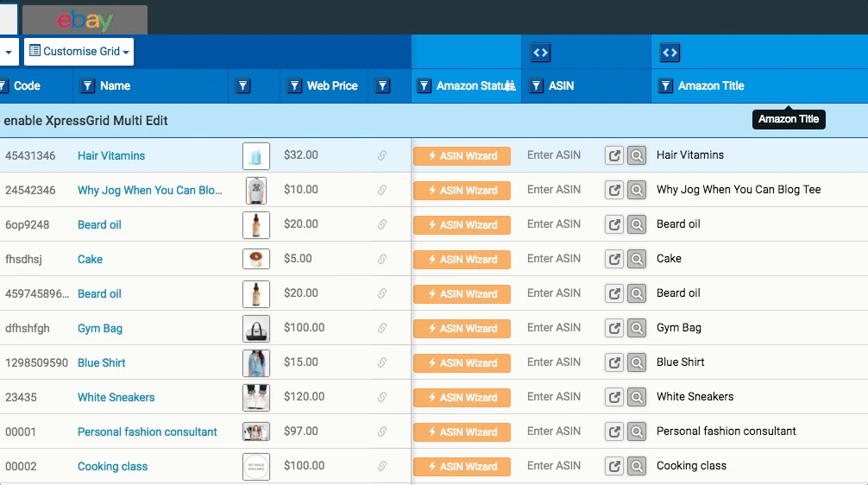Click the filter icon for Amazon Title
Viewport: 868px width, 485px height.
tap(665, 86)
